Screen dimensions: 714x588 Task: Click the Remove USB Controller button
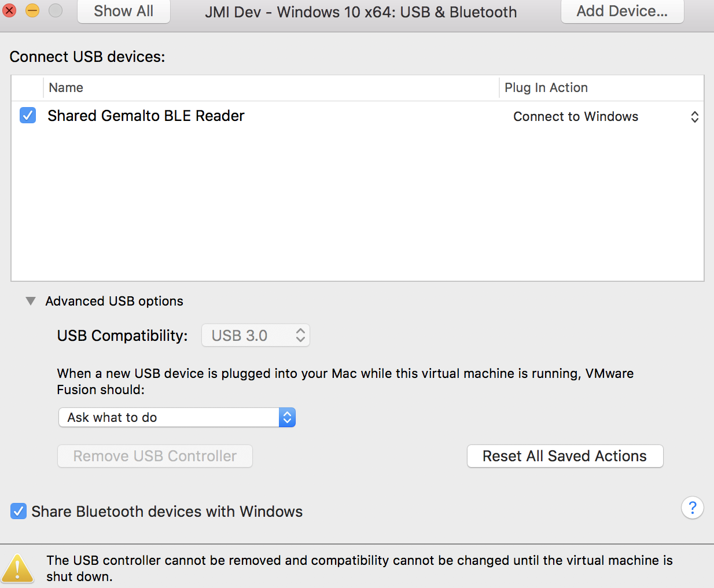154,456
